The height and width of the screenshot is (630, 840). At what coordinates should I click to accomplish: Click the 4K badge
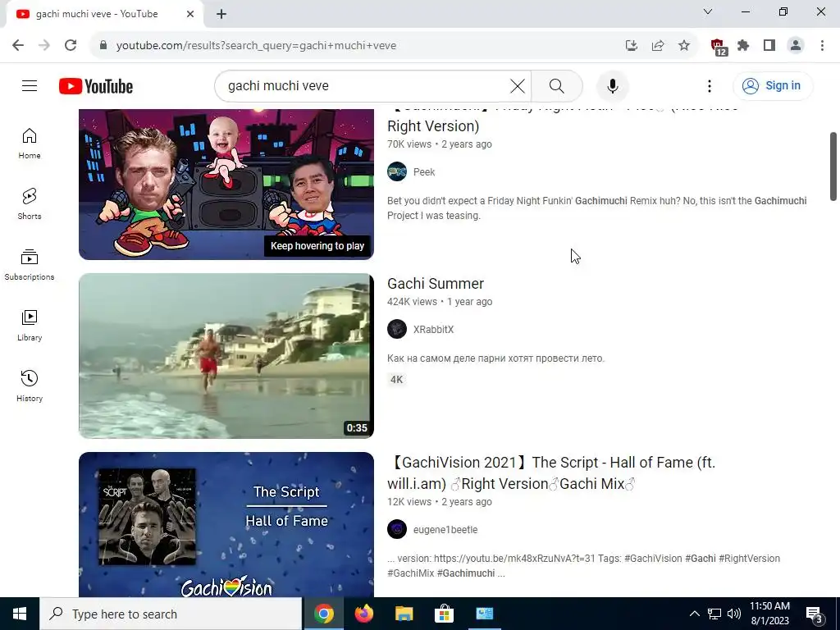tap(396, 379)
